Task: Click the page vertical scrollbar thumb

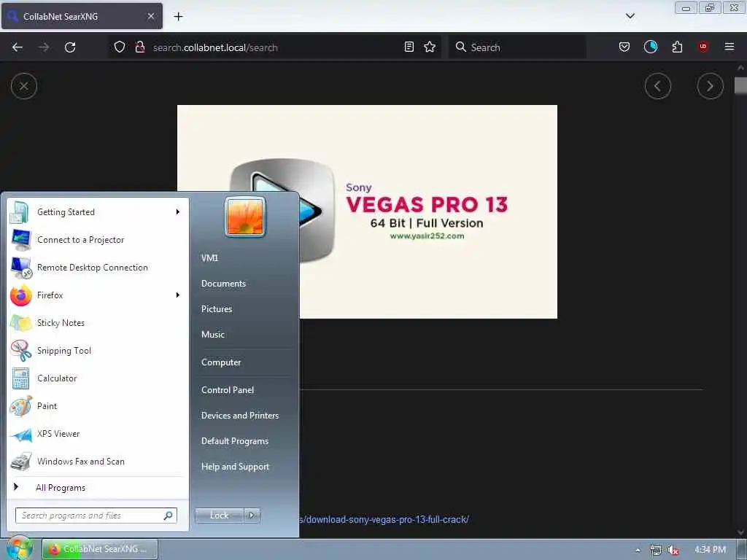Action: coord(740,86)
